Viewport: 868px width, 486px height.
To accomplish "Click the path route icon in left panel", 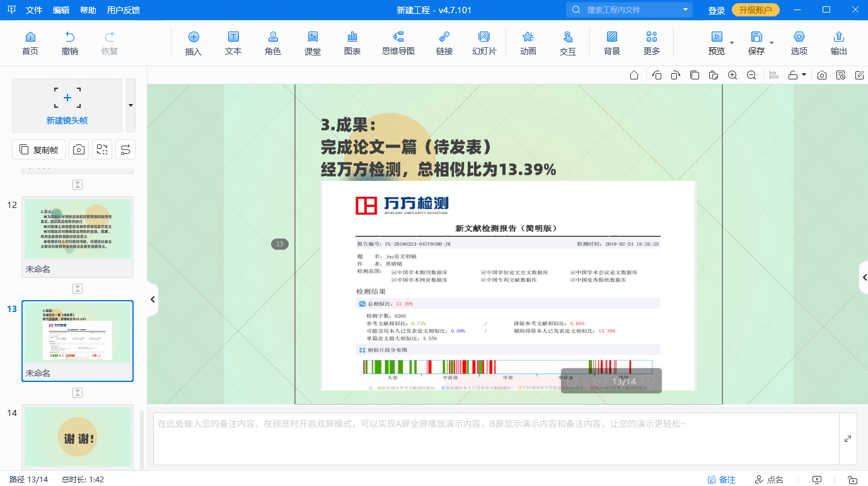I will tap(125, 149).
